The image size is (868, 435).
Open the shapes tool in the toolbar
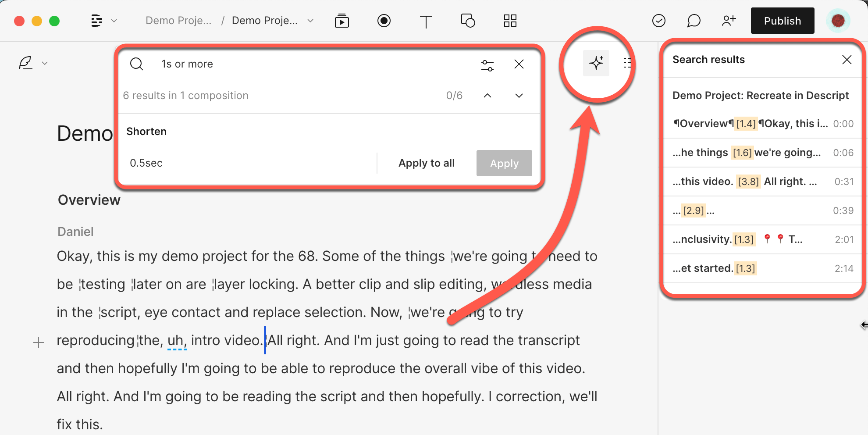point(468,21)
